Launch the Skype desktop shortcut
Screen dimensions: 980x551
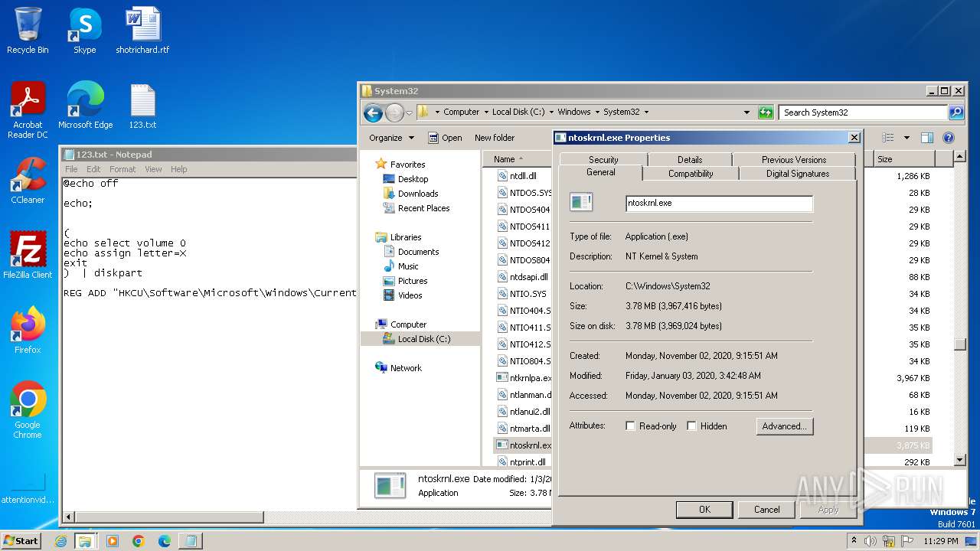[x=84, y=31]
